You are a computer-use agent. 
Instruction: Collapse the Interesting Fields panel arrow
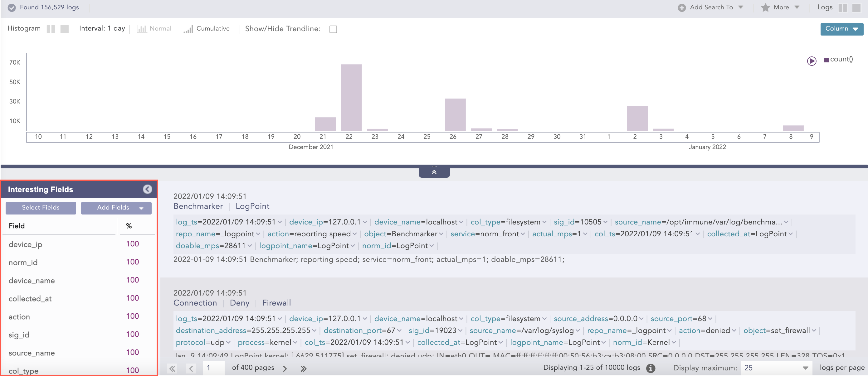pos(147,189)
